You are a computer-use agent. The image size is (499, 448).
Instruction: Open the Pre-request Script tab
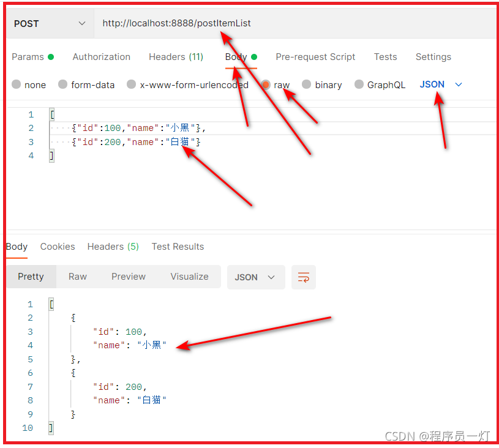315,57
